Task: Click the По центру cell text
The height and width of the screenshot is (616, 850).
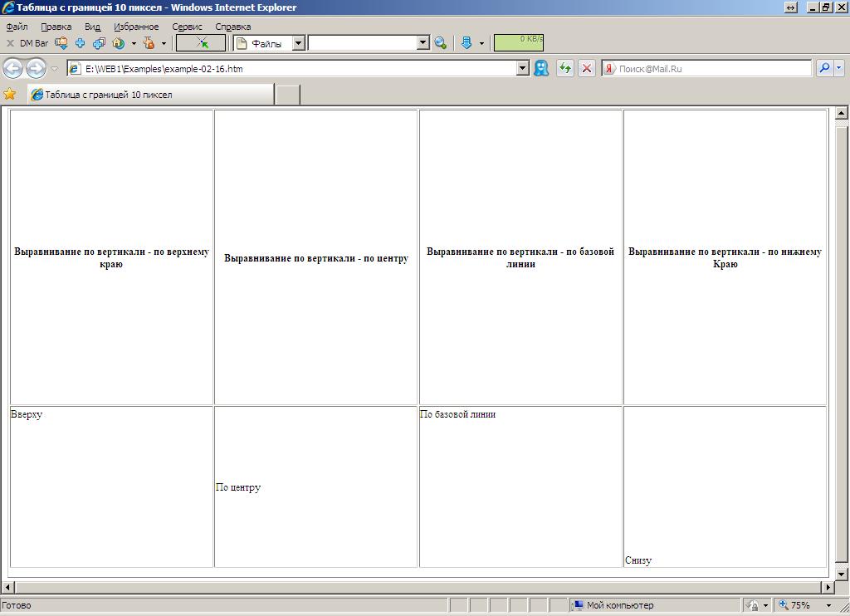Action: click(x=238, y=487)
